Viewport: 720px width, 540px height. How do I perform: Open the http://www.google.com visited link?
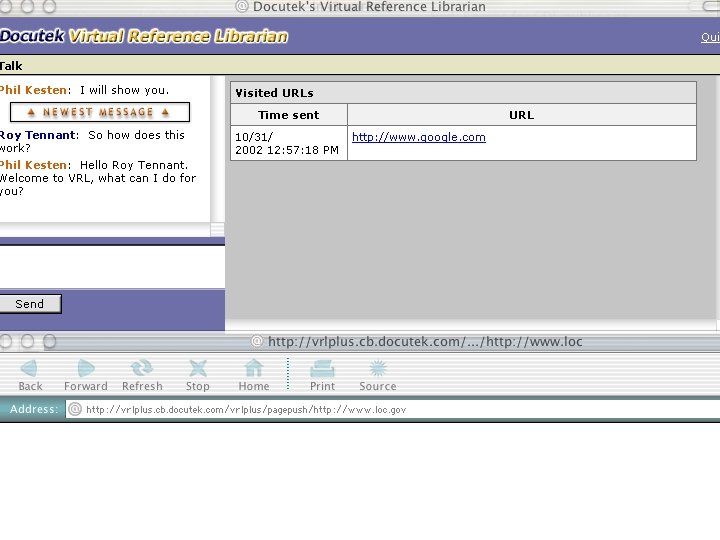point(419,137)
